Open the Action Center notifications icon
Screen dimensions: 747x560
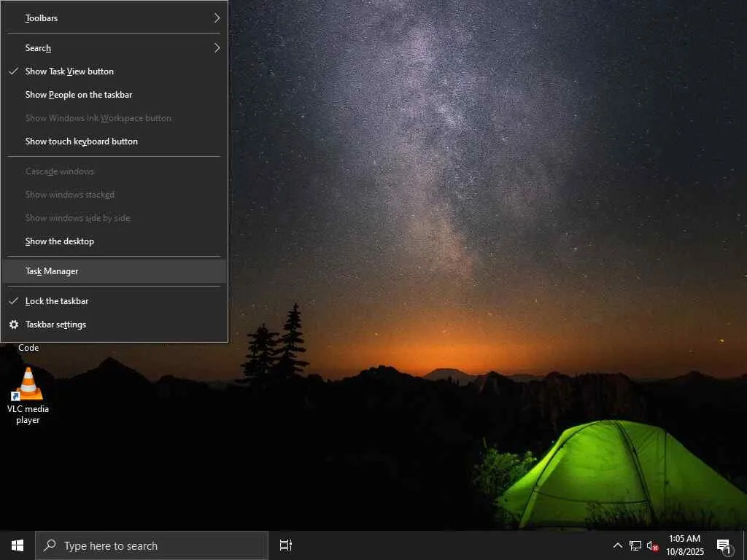point(724,545)
